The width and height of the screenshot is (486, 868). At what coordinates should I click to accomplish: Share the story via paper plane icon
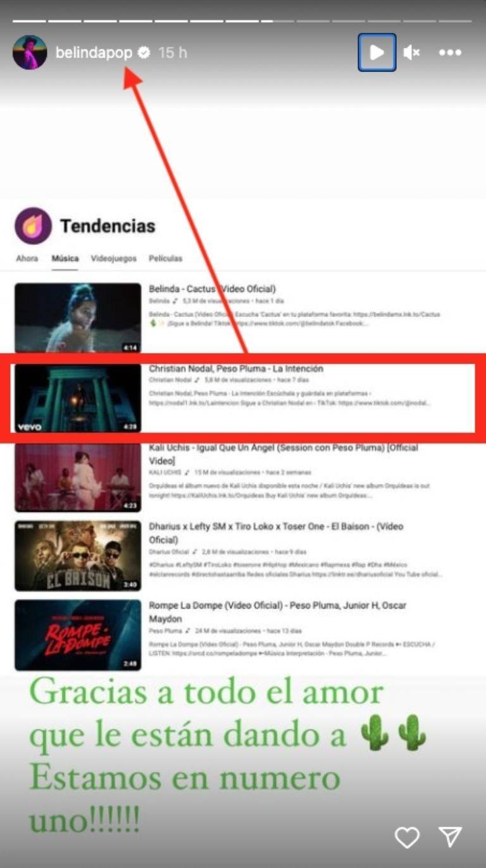coord(450,837)
